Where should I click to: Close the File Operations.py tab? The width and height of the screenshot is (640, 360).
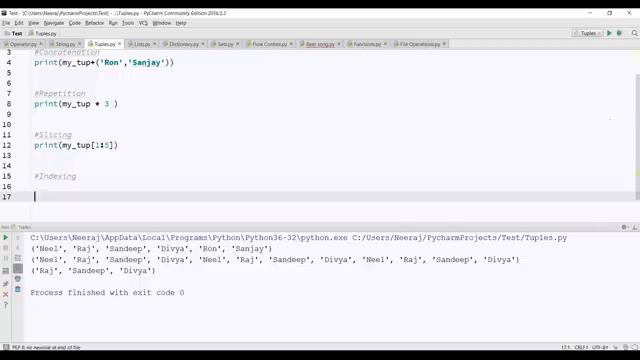[444, 44]
